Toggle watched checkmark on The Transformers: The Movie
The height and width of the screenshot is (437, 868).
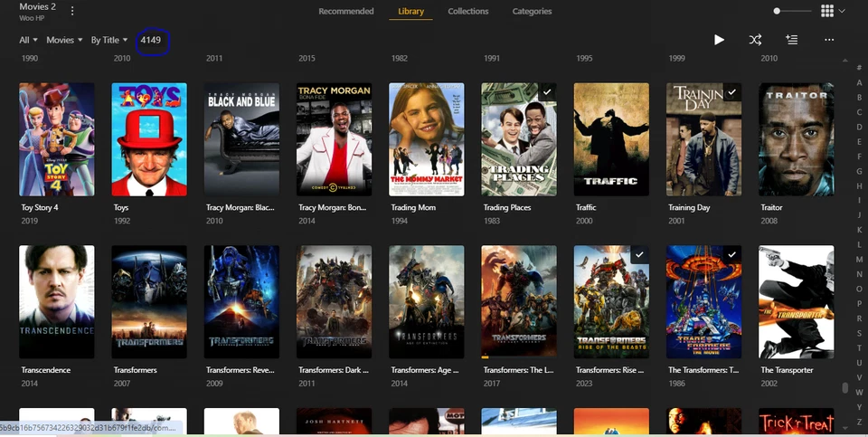coord(731,255)
